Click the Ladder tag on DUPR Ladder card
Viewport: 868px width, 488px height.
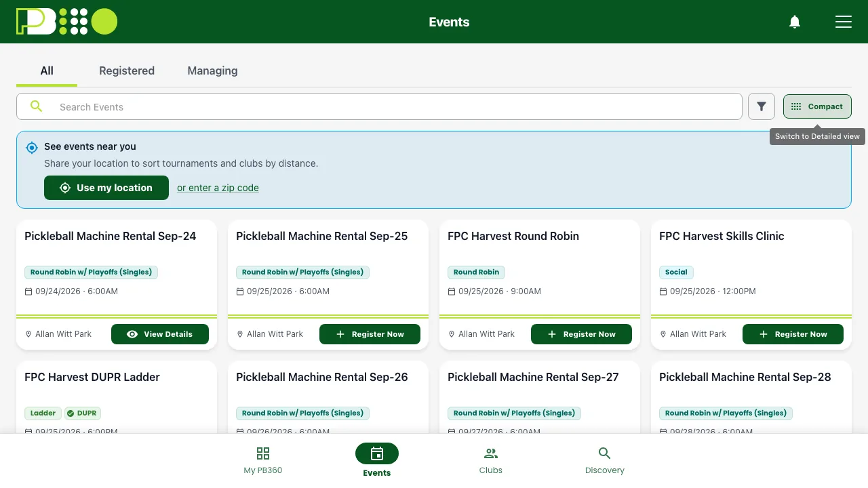[x=43, y=413]
